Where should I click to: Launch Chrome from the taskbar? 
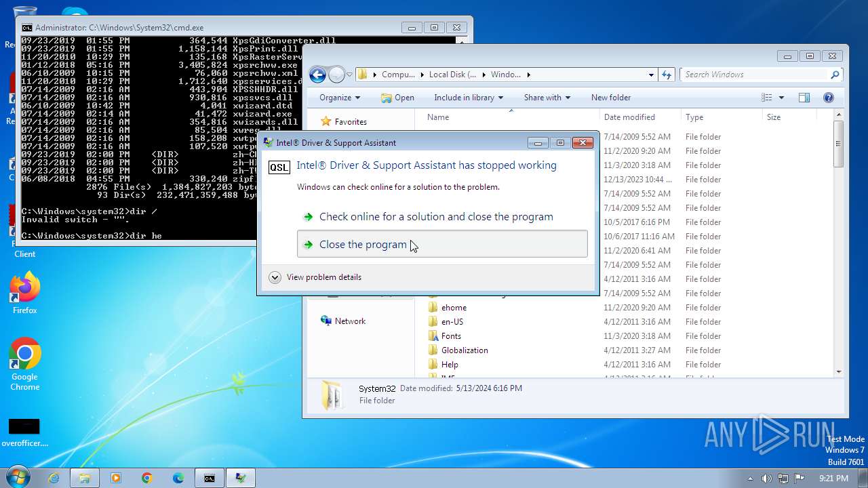[x=147, y=478]
